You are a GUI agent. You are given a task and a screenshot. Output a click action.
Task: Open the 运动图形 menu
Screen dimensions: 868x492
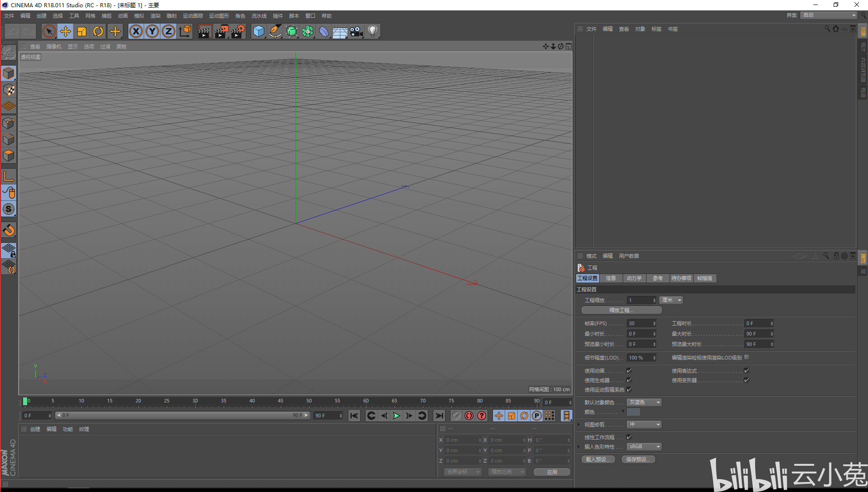(219, 16)
